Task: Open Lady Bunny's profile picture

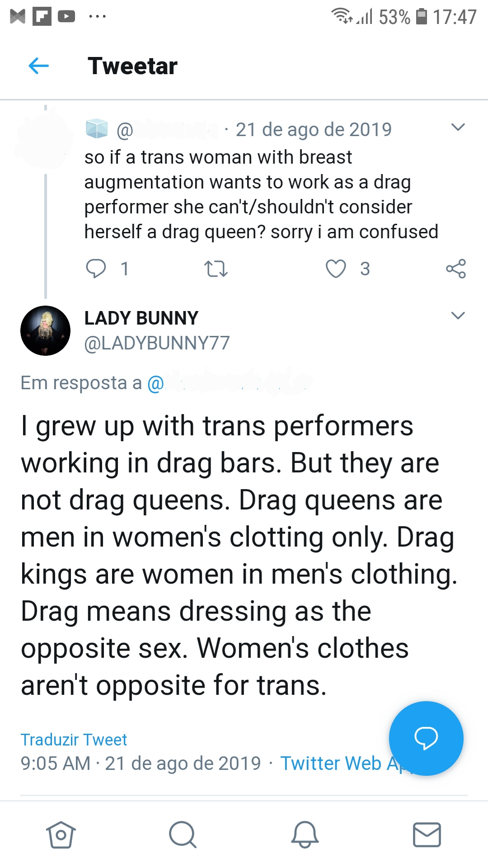Action: [x=45, y=330]
